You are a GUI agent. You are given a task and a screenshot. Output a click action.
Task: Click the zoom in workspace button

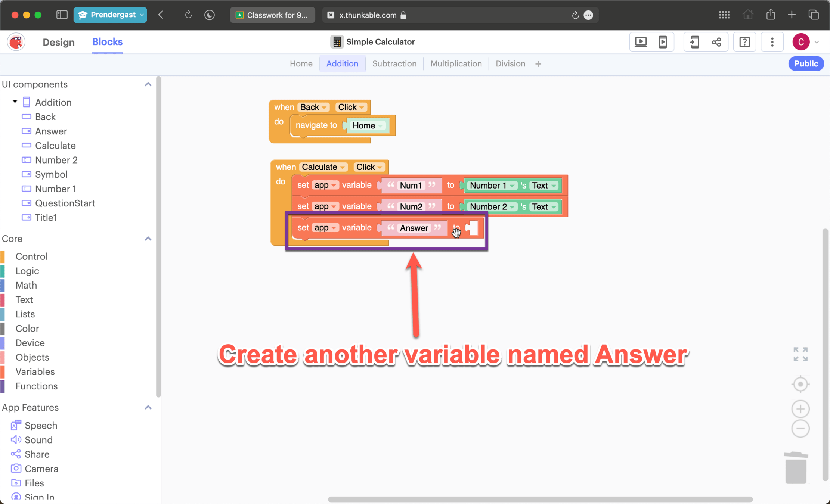800,409
